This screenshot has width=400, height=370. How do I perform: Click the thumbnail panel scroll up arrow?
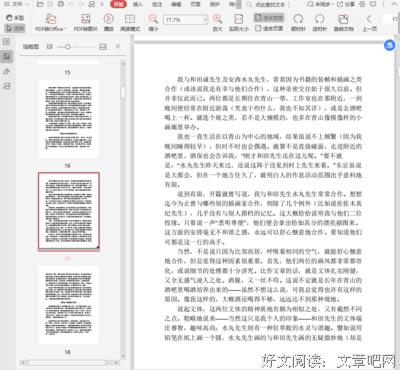pyautogui.click(x=123, y=63)
